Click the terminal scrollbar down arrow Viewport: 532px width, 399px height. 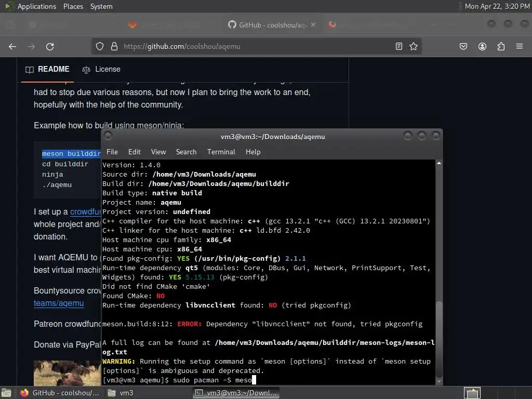(x=438, y=382)
